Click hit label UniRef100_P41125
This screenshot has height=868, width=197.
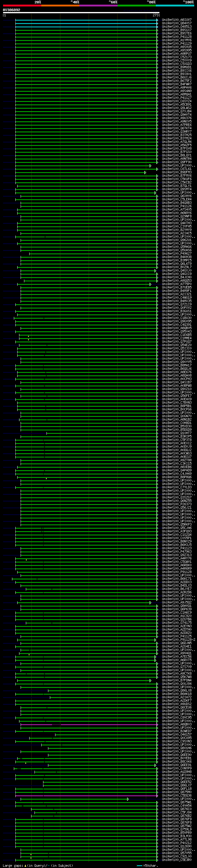pos(176,636)
